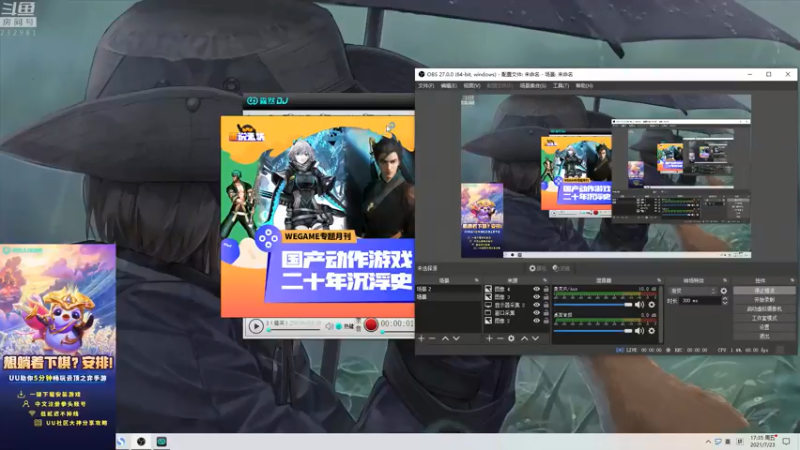Move scene up with the up arrow in Scenes panel

tap(445, 338)
